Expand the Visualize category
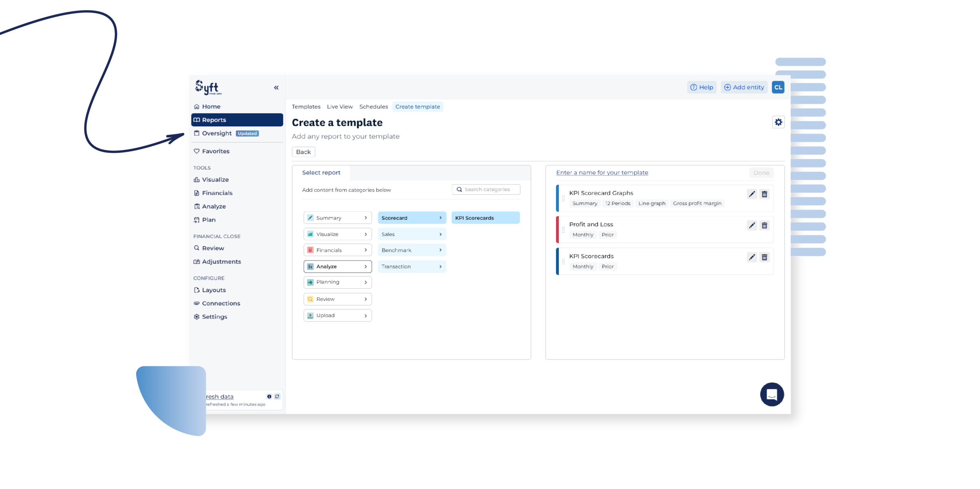The height and width of the screenshot is (489, 980). point(338,234)
